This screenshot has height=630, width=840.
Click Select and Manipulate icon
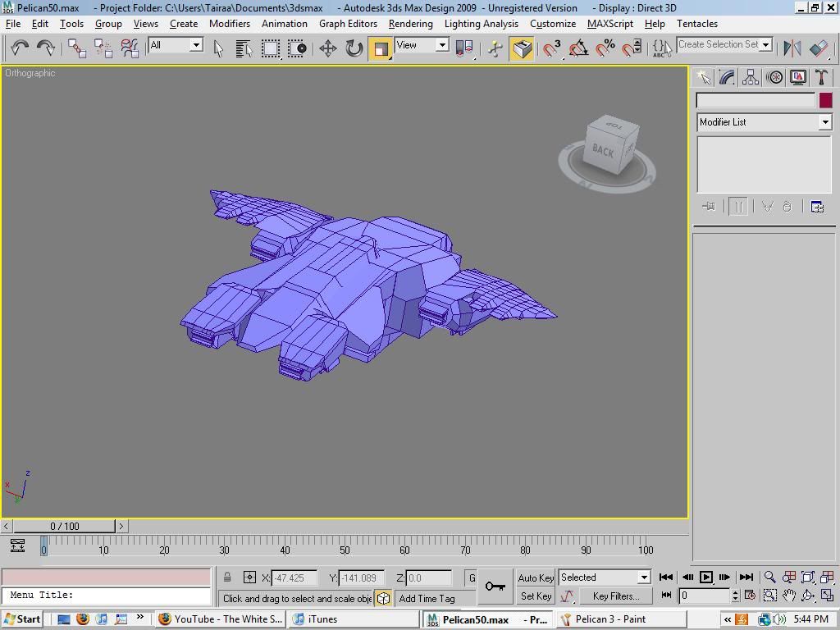(x=495, y=48)
